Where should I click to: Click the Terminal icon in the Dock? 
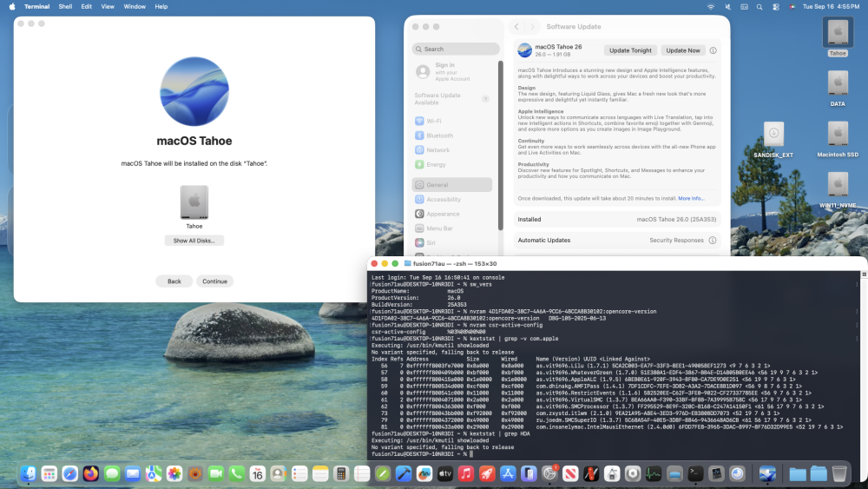click(x=695, y=473)
